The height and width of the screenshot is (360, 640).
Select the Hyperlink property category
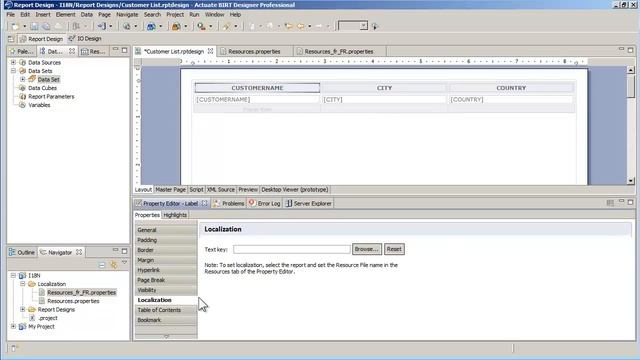[166, 270]
